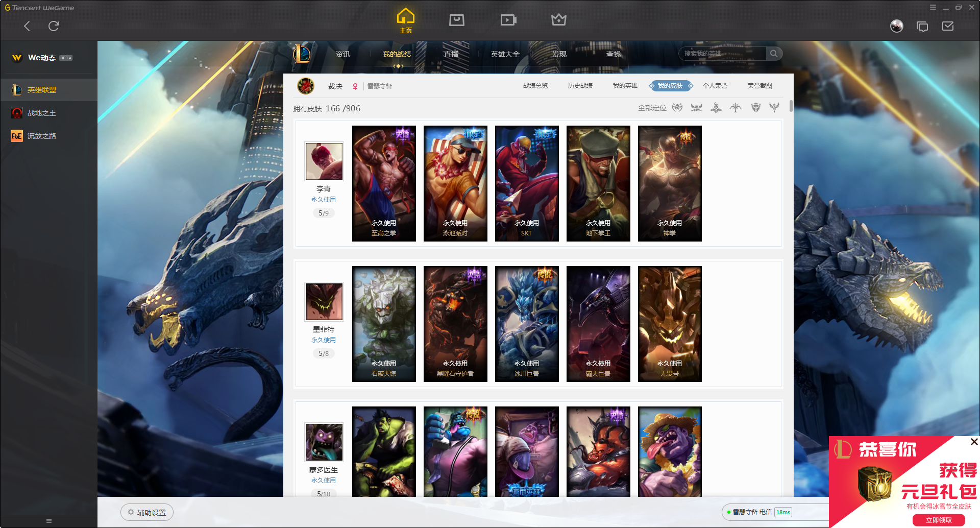Open the sidebar bottom hamburger icon
This screenshot has height=528, width=980.
tap(49, 521)
